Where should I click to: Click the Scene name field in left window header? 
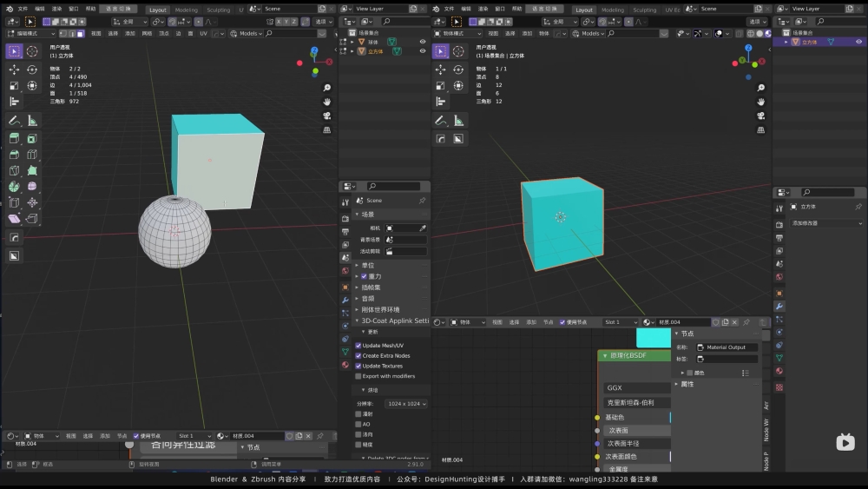[290, 9]
